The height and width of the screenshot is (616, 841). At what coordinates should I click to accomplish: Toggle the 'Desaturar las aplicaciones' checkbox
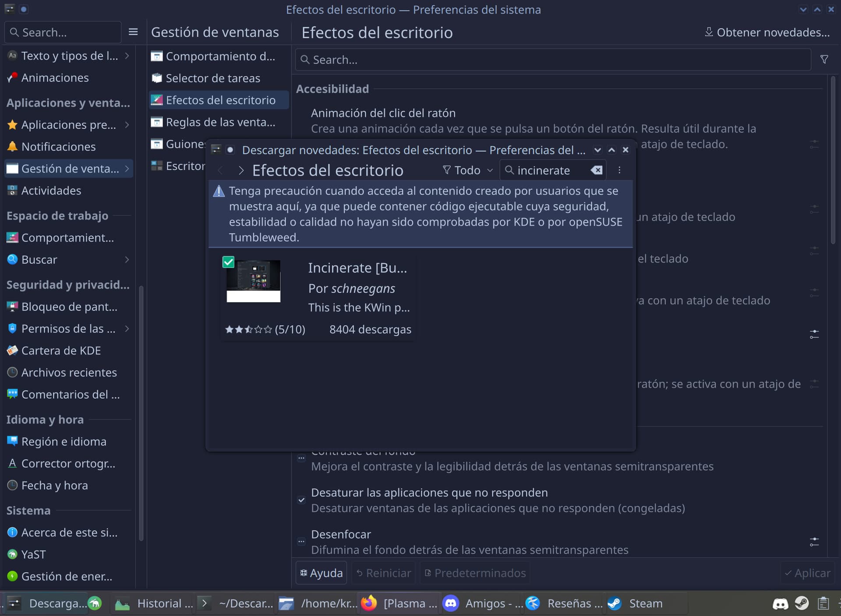(301, 500)
